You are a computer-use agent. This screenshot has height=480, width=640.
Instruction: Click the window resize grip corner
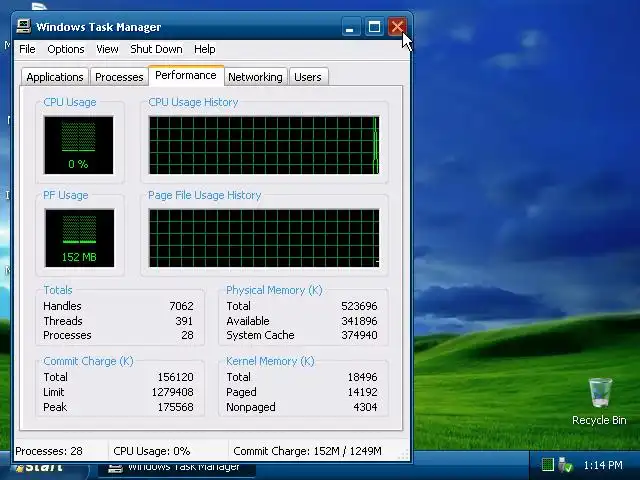coord(403,455)
